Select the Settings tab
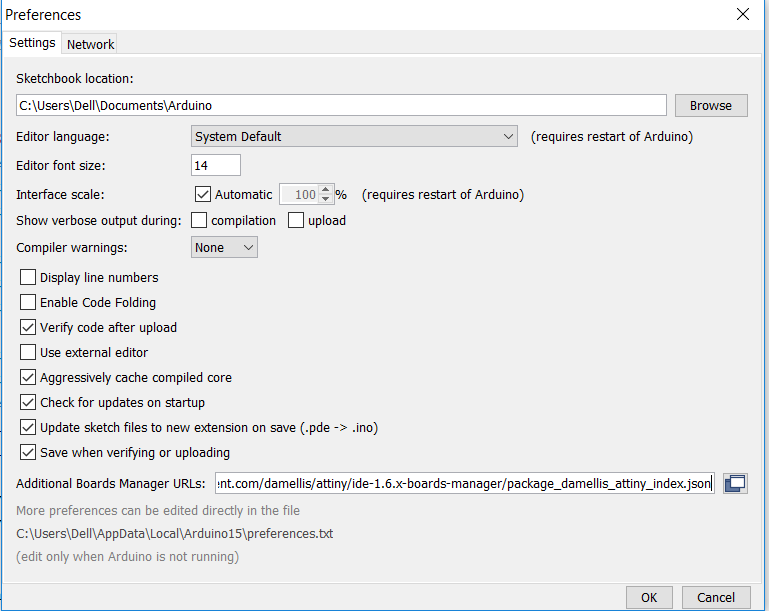769x611 pixels. tap(32, 43)
